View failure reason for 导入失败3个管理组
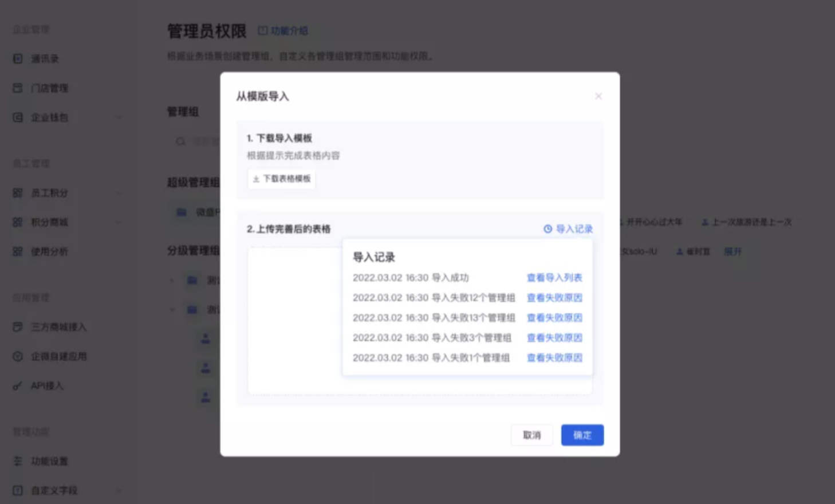The image size is (835, 504). pyautogui.click(x=554, y=338)
